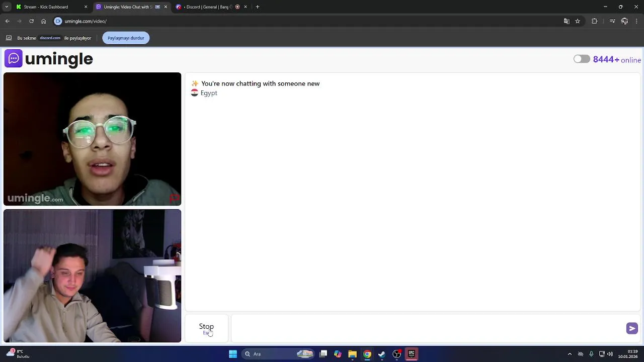The image size is (644, 362).
Task: Click the camera site-info icon in address bar
Action: pyautogui.click(x=58, y=21)
